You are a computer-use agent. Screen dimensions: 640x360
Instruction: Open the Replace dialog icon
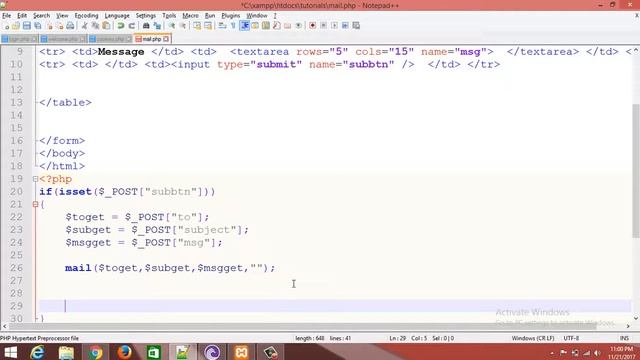(157, 26)
